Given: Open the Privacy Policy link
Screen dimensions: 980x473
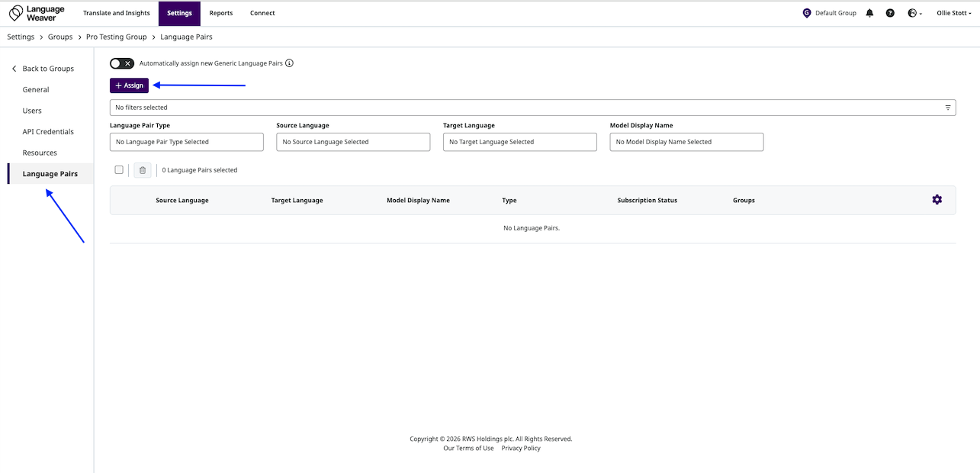Looking at the screenshot, I should pyautogui.click(x=521, y=449).
